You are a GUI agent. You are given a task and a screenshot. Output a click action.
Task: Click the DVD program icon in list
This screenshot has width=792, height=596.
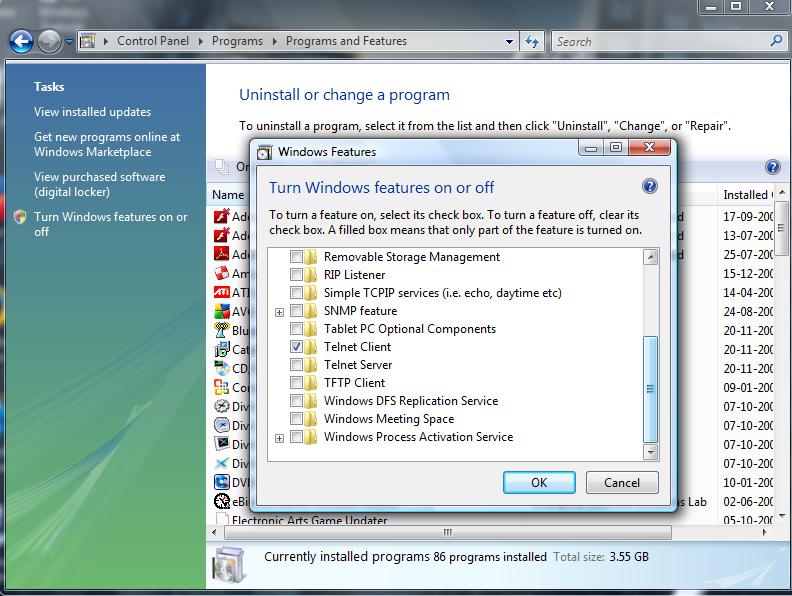pyautogui.click(x=222, y=482)
